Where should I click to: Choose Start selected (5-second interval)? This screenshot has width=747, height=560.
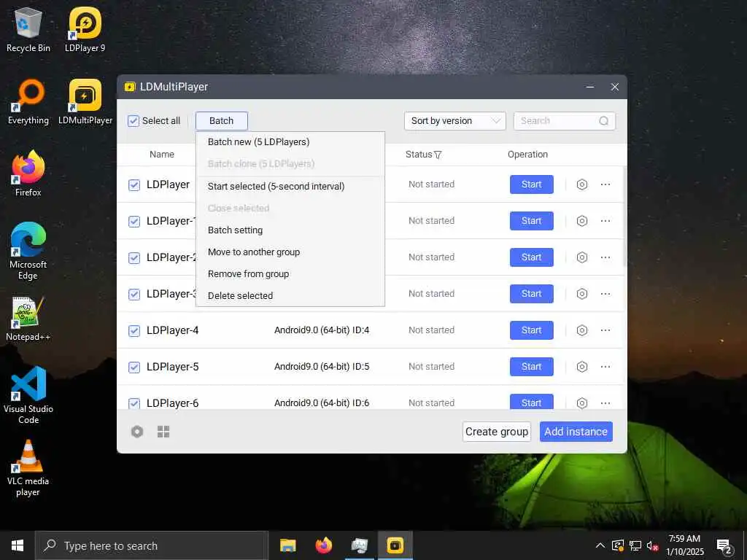290,186
